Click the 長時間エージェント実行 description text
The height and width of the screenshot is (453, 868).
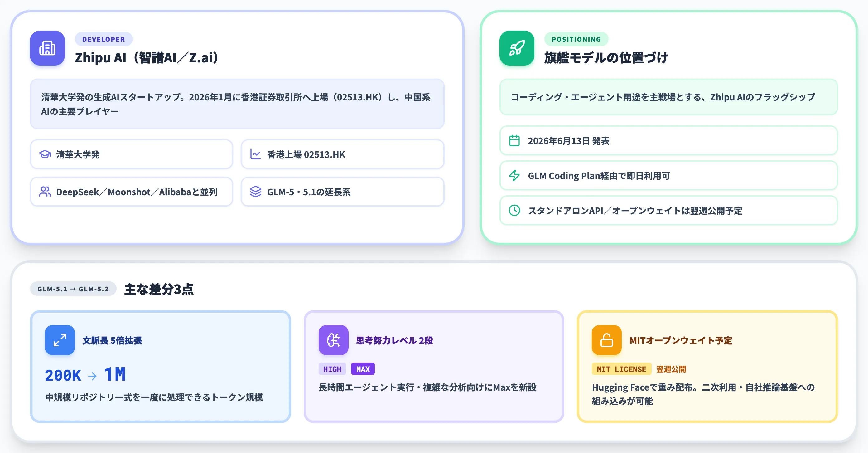point(427,387)
